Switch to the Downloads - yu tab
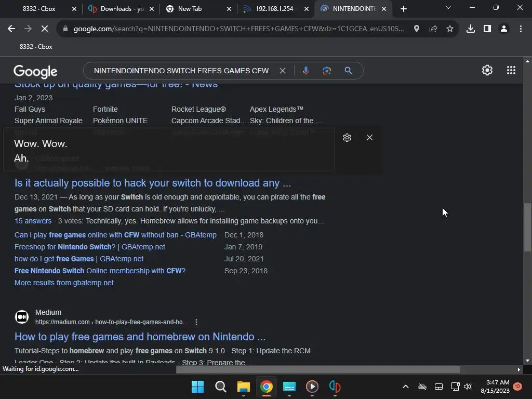Image resolution: width=532 pixels, height=399 pixels. (x=121, y=9)
